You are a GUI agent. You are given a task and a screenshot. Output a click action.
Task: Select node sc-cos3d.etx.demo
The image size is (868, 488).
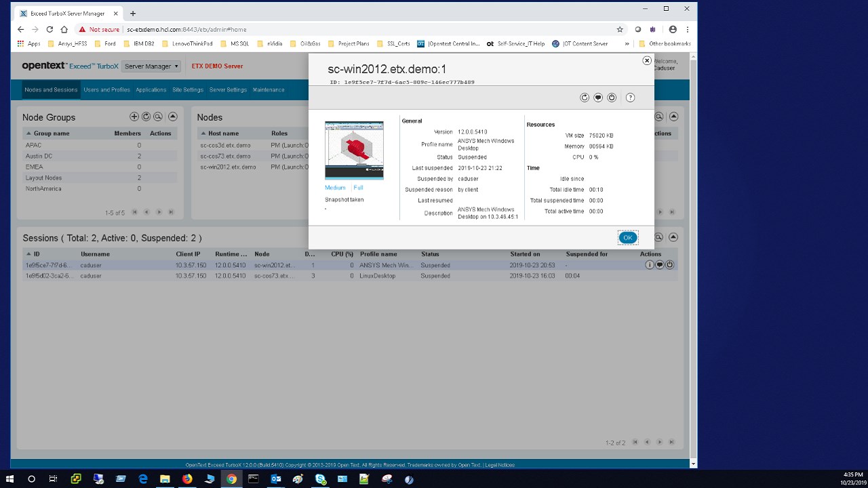point(225,145)
